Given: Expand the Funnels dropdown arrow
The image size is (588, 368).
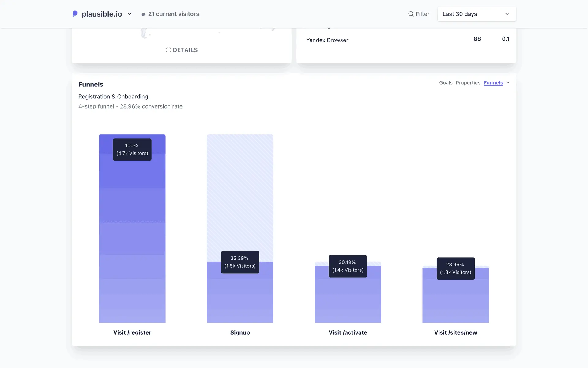Looking at the screenshot, I should (x=508, y=83).
